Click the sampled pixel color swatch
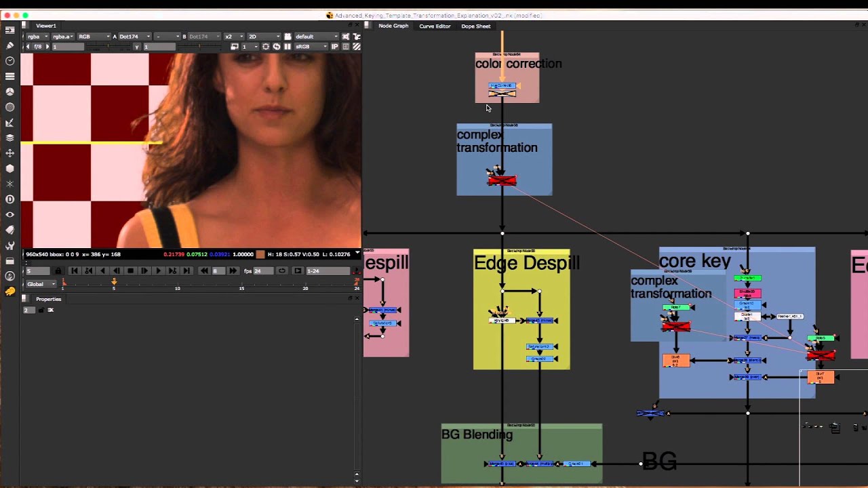This screenshot has width=868, height=488. coord(260,255)
